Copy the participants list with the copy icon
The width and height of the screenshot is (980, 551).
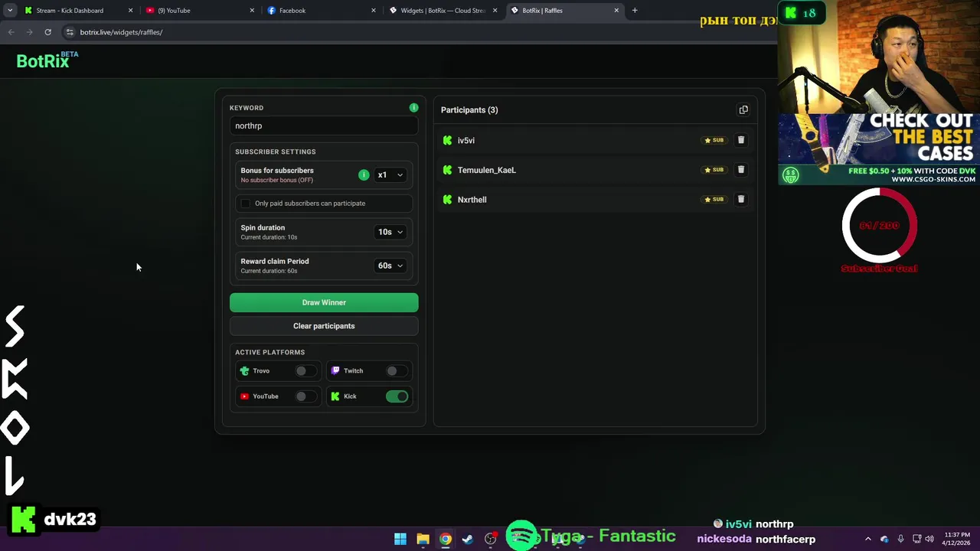coord(743,109)
